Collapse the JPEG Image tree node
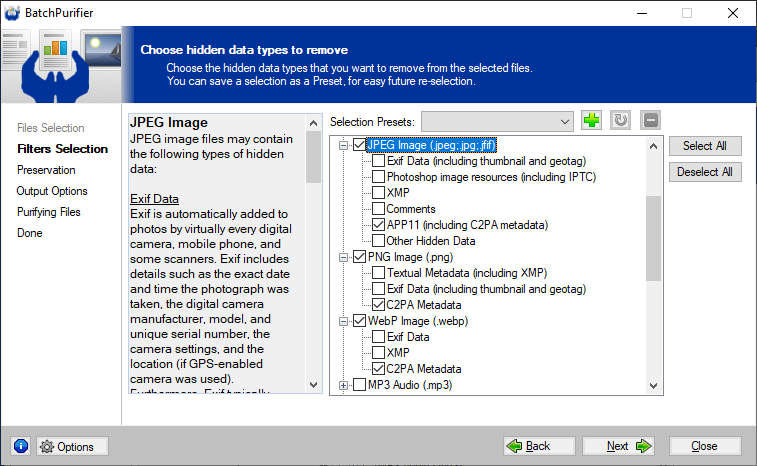 click(x=343, y=145)
